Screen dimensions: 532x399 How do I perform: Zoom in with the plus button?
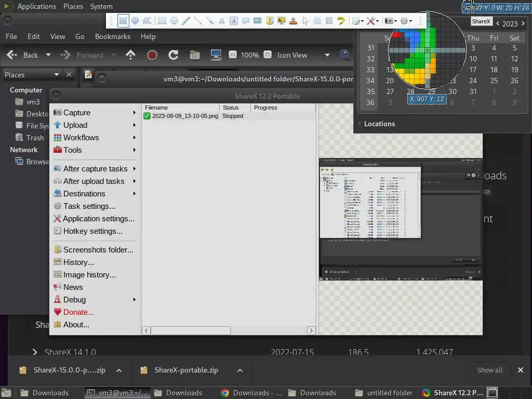point(268,55)
